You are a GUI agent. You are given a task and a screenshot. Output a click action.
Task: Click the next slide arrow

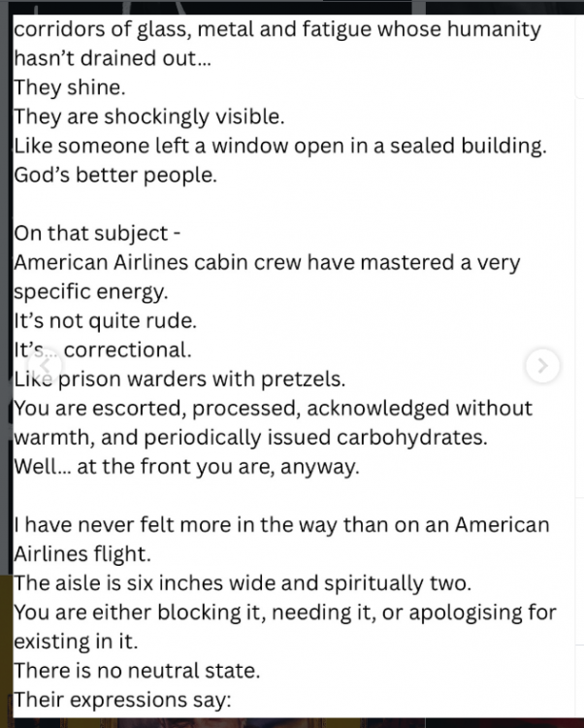(542, 365)
